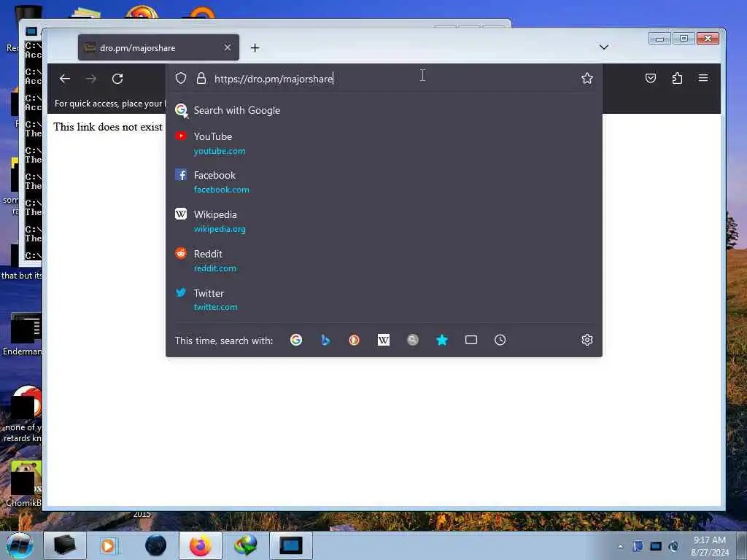Viewport: 747px width, 560px height.
Task: Click the URL address field
Action: (382, 79)
